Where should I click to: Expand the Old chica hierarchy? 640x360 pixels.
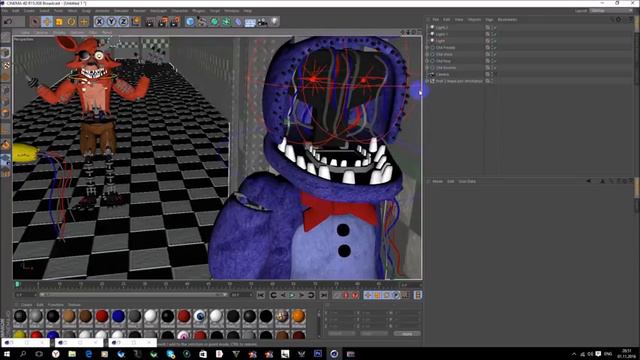[x=427, y=54]
